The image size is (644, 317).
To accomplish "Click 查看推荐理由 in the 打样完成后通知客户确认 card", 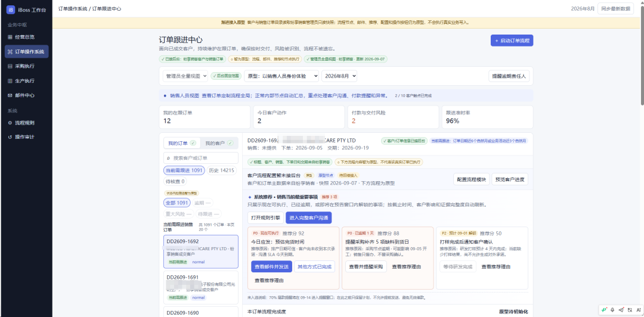I will [x=496, y=266].
